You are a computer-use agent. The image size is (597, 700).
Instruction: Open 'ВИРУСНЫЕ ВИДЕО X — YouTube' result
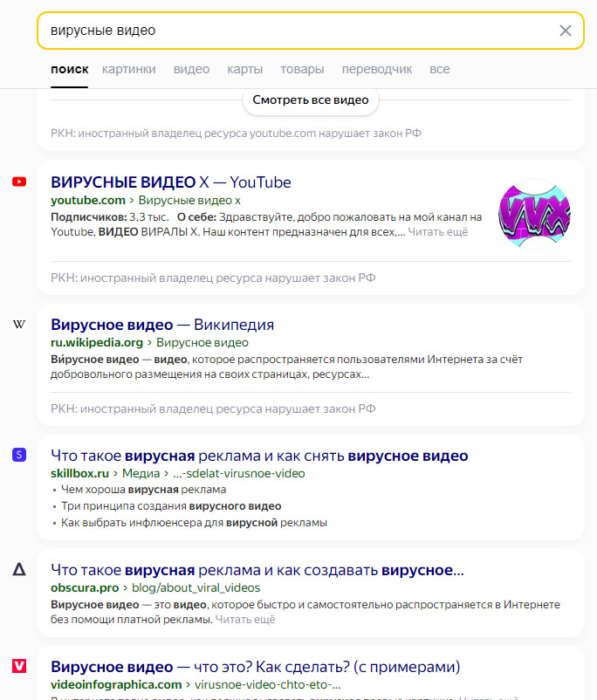point(170,182)
